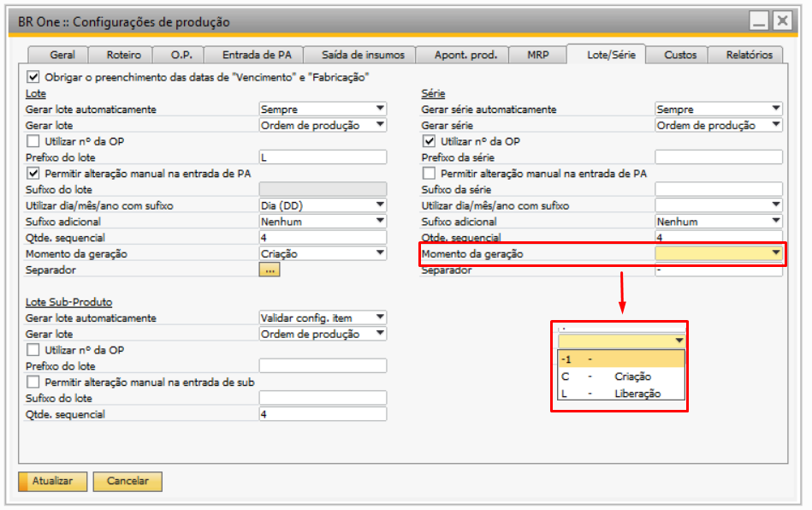Uncheck 'Utilizar nº da OP' under Série

[x=430, y=141]
